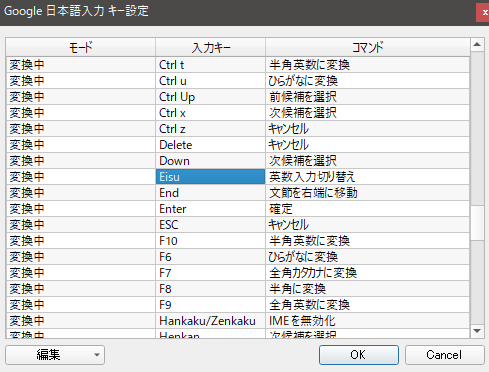The height and width of the screenshot is (372, 489).
Task: Click 変換中 mode cell in F10 row
Action: tap(81, 241)
